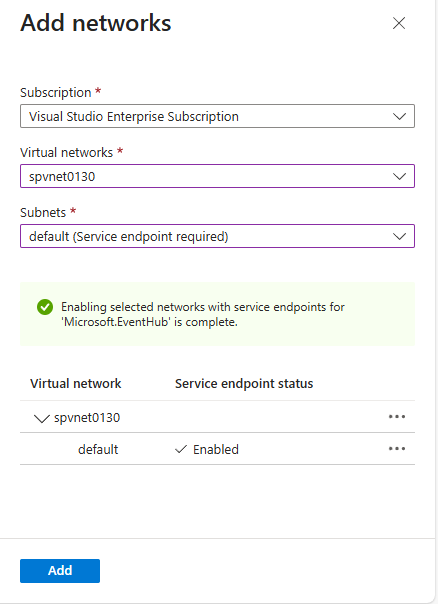Click the Service endpoint status column header
Screen dimensions: 438x604
pos(244,384)
